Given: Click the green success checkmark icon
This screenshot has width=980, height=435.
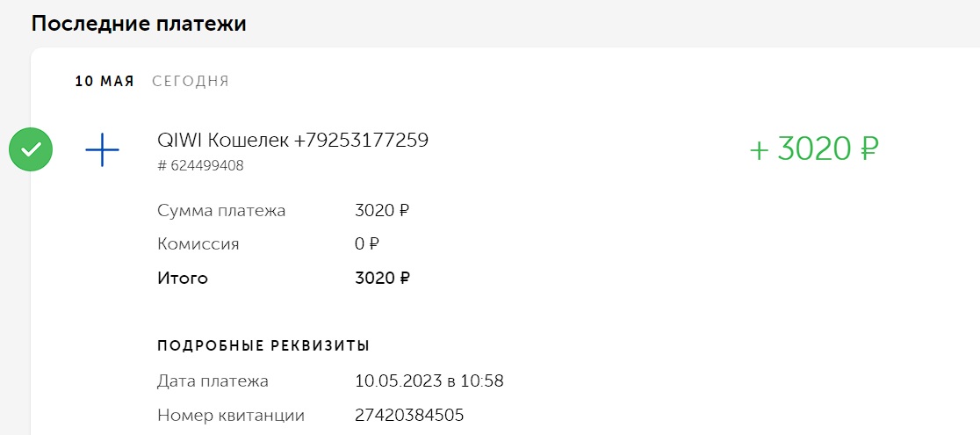Looking at the screenshot, I should (31, 149).
